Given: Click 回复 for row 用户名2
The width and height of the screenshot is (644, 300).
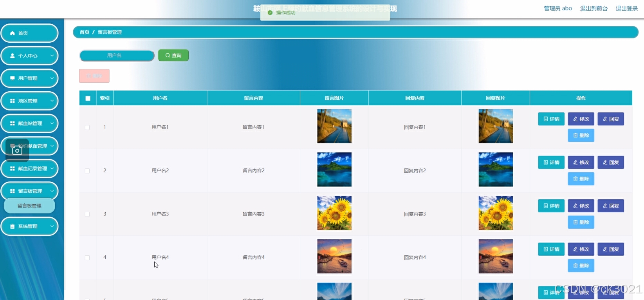Looking at the screenshot, I should tap(611, 163).
